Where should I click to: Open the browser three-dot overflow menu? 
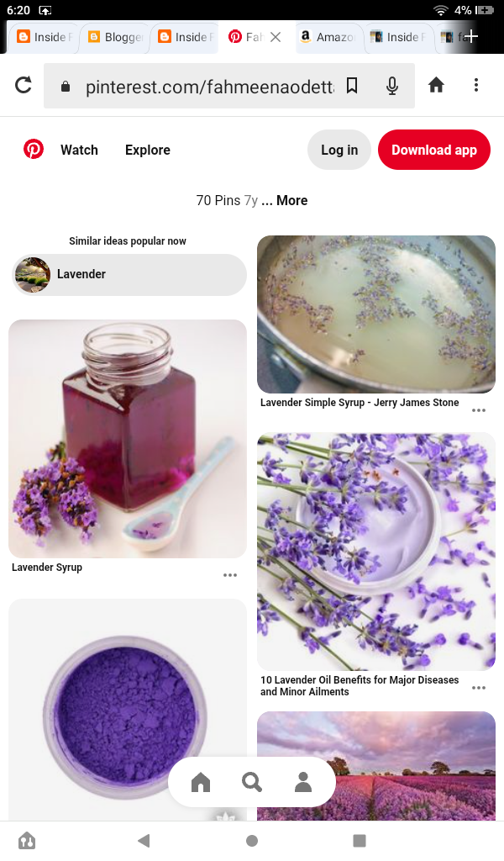pyautogui.click(x=476, y=85)
